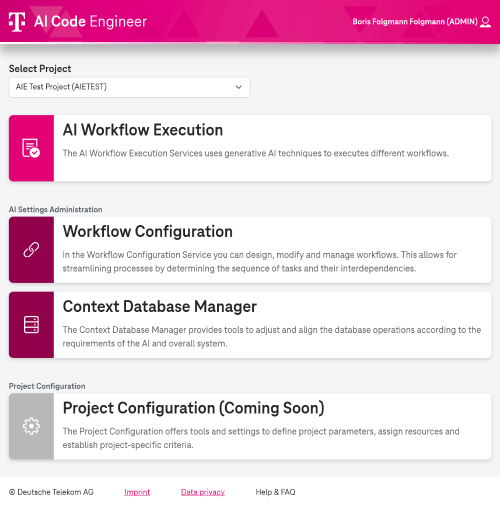Open the Workflow Configuration card title
500x508 pixels.
pyautogui.click(x=148, y=231)
